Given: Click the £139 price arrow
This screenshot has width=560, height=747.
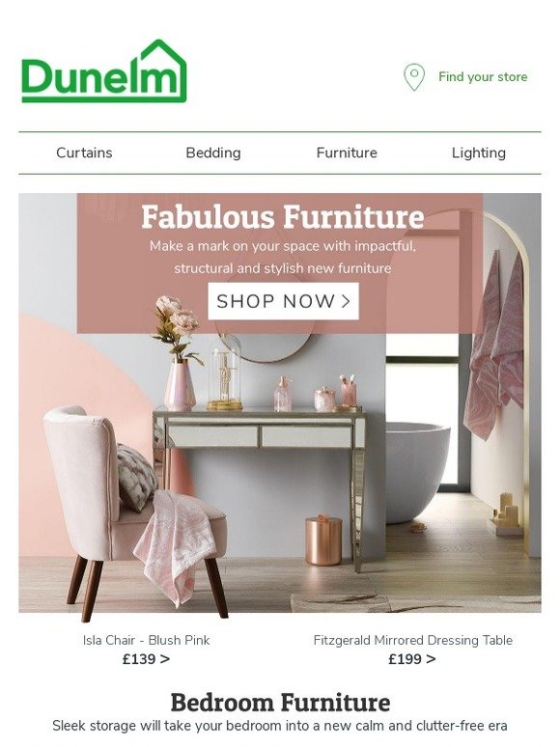Looking at the screenshot, I should [x=146, y=659].
